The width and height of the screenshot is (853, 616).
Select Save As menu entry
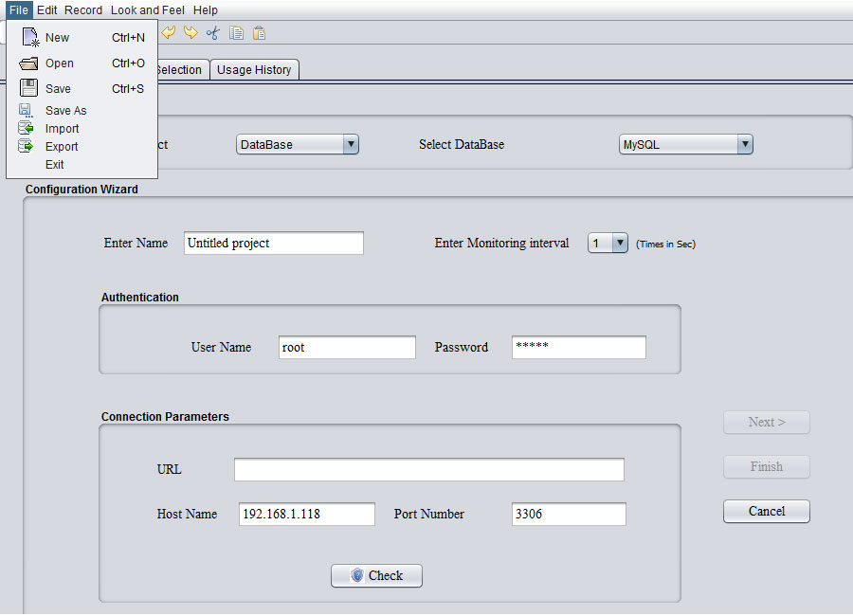[x=65, y=111]
